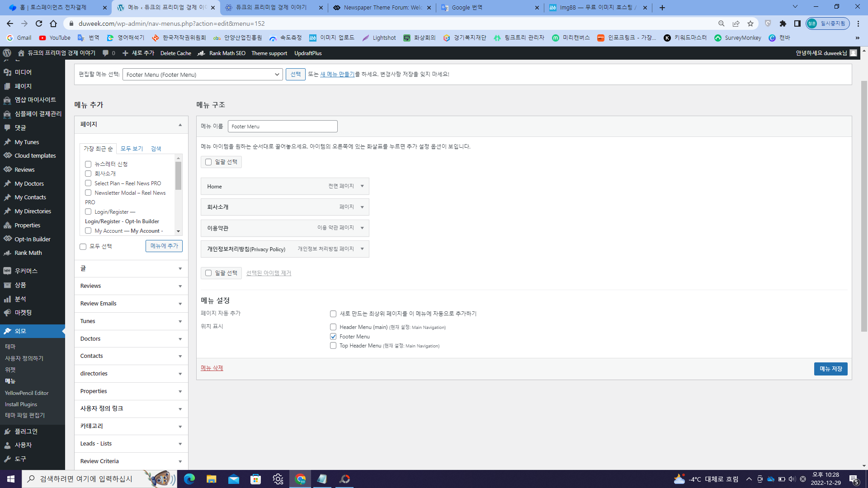Toggle the upper 일괄 선택 checkbox

coord(208,162)
